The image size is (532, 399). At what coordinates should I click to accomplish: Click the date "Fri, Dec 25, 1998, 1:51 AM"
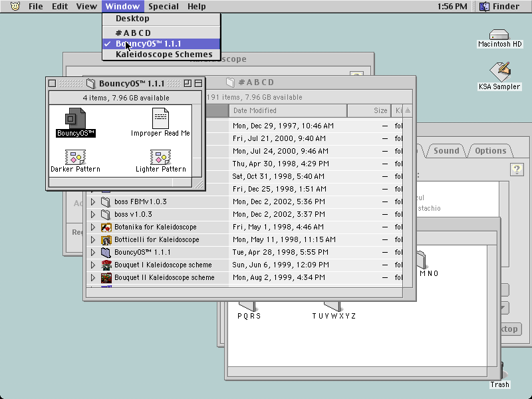(279, 189)
